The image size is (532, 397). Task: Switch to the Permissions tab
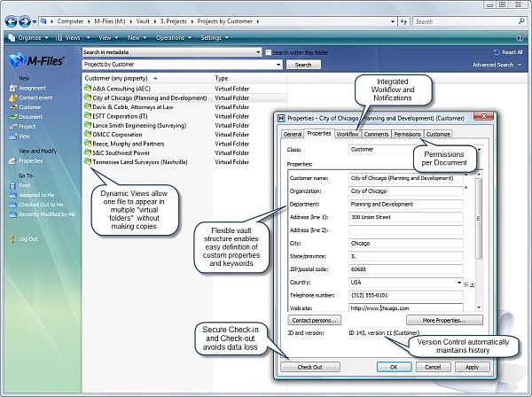(408, 135)
